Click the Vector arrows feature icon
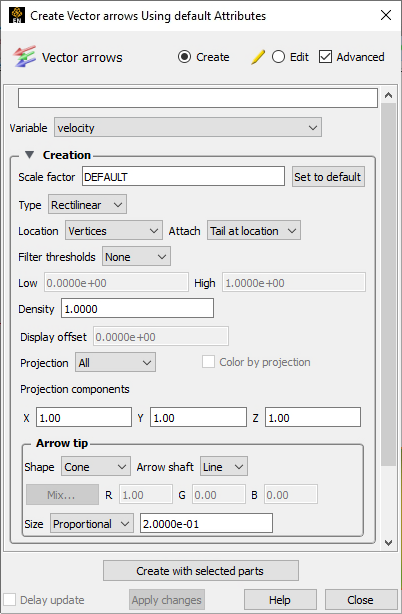The width and height of the screenshot is (402, 614). (x=24, y=57)
